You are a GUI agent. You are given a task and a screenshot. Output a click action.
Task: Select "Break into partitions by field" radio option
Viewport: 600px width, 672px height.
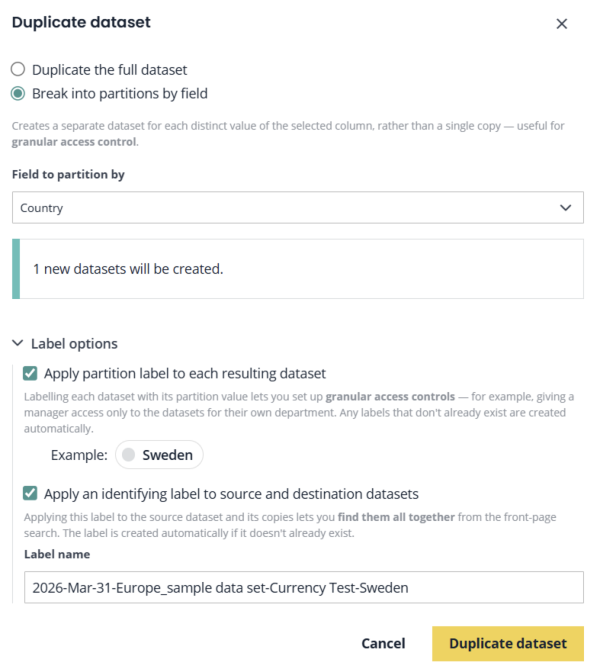click(18, 93)
